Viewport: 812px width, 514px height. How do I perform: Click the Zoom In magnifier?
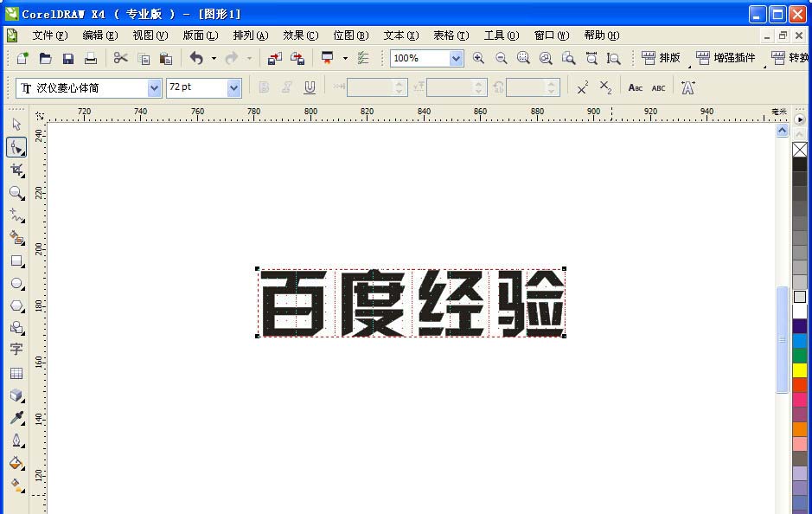click(x=478, y=58)
